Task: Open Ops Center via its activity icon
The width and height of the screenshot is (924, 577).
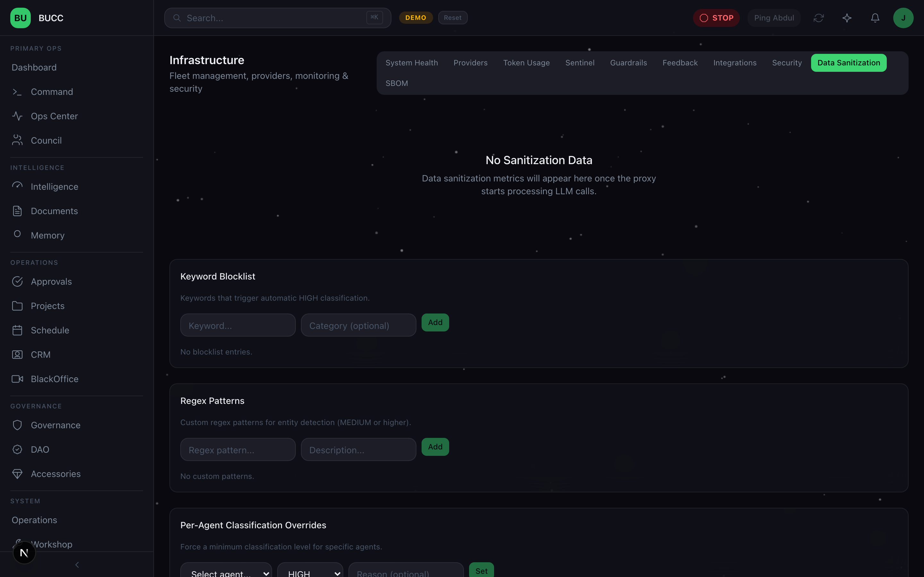Action: 17,116
